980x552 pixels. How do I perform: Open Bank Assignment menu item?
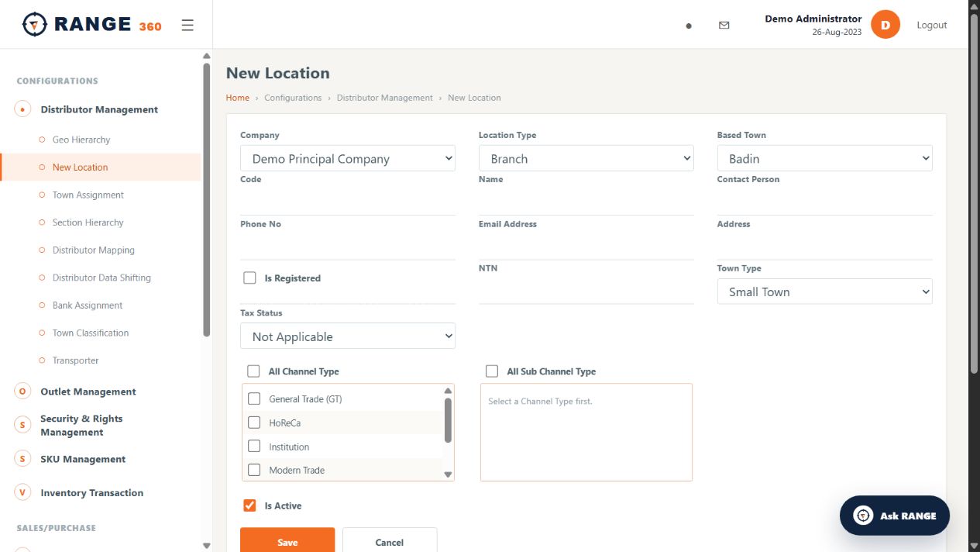click(88, 305)
